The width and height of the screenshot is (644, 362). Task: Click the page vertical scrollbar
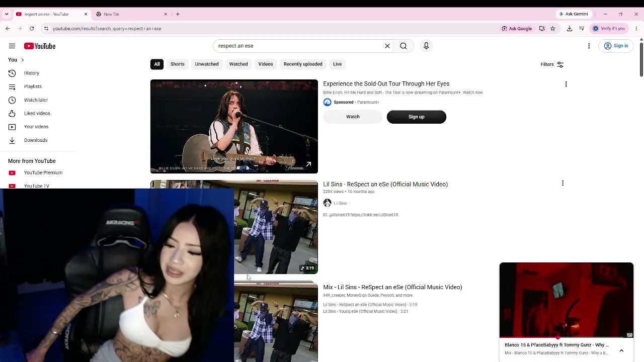641,60
